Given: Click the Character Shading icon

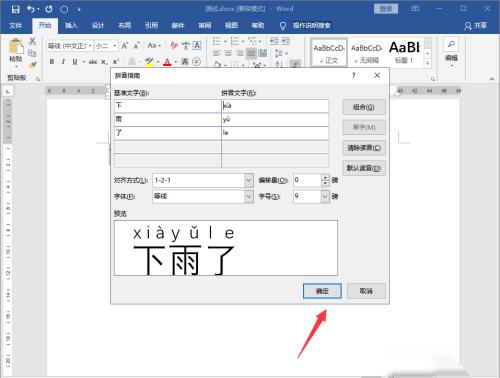Looking at the screenshot, I should (185, 62).
